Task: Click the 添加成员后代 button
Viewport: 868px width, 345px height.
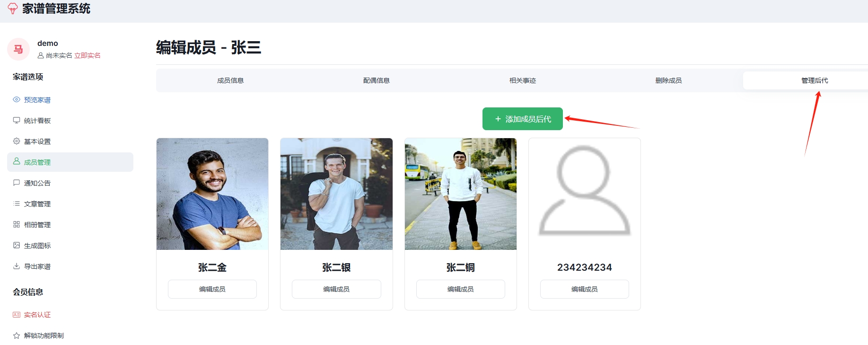Action: (523, 119)
